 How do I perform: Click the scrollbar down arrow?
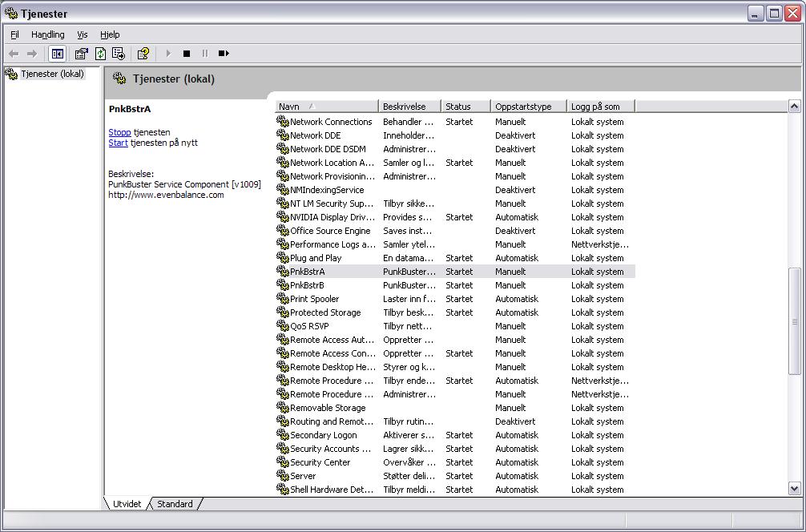click(794, 488)
